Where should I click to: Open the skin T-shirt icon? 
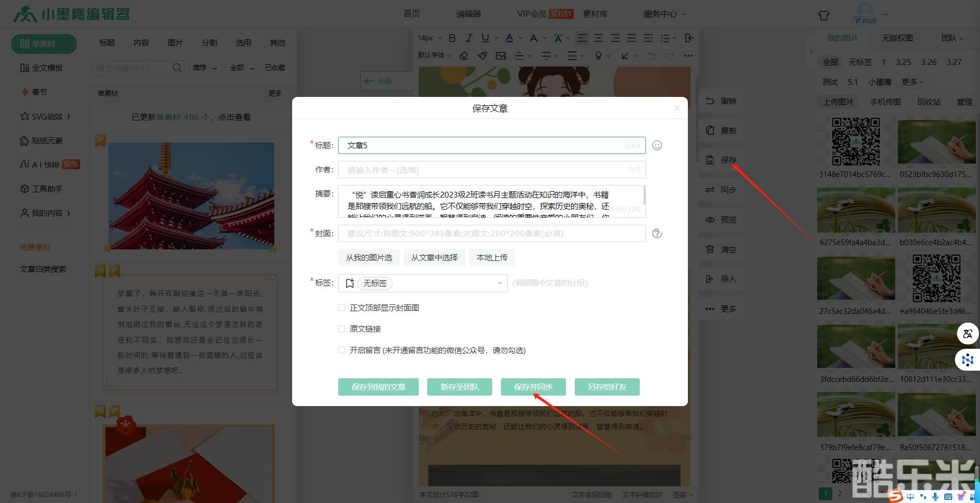[823, 15]
